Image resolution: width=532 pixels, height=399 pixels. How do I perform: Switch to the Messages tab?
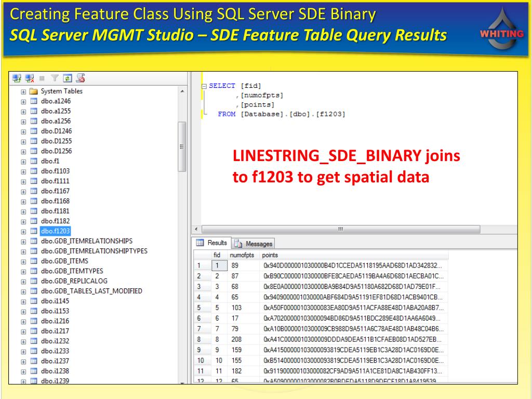[x=254, y=244]
